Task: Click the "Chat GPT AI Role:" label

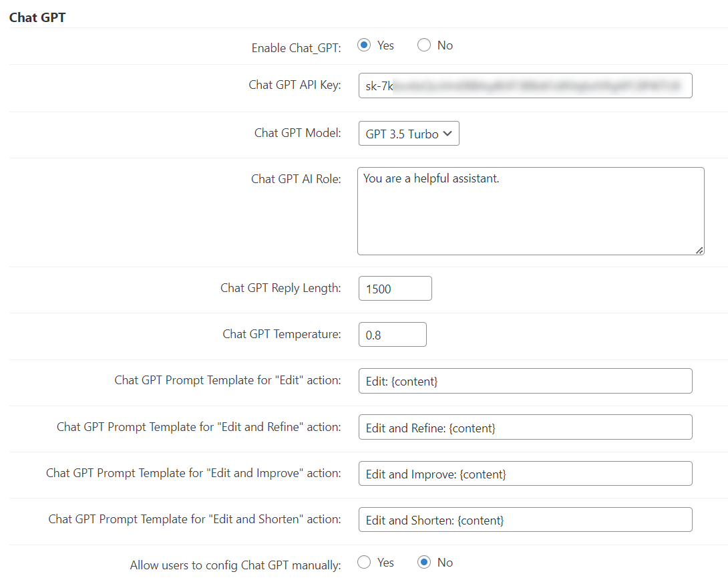Action: (x=297, y=179)
